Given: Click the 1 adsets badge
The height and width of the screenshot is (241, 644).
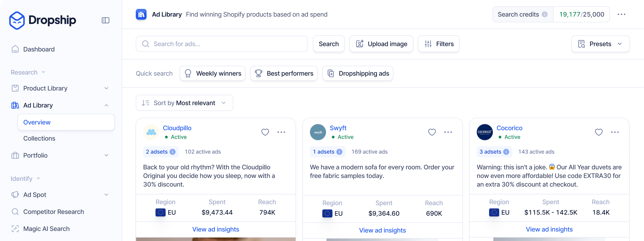Looking at the screenshot, I should tap(328, 152).
